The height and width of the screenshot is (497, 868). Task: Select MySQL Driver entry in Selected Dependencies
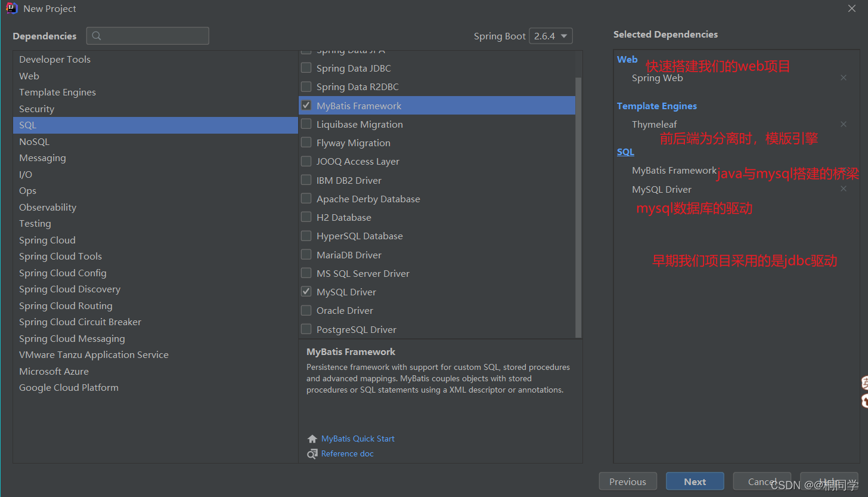pyautogui.click(x=662, y=189)
